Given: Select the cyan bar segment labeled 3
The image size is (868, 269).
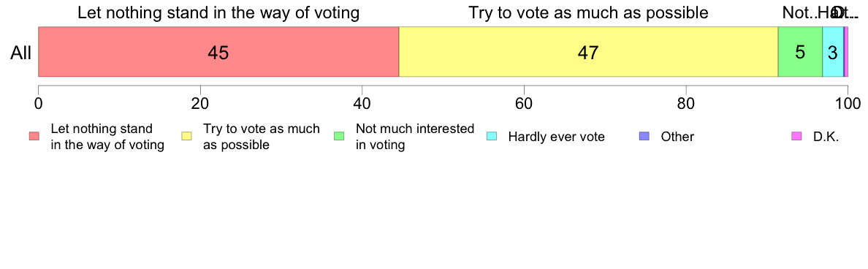Looking at the screenshot, I should click(833, 51).
